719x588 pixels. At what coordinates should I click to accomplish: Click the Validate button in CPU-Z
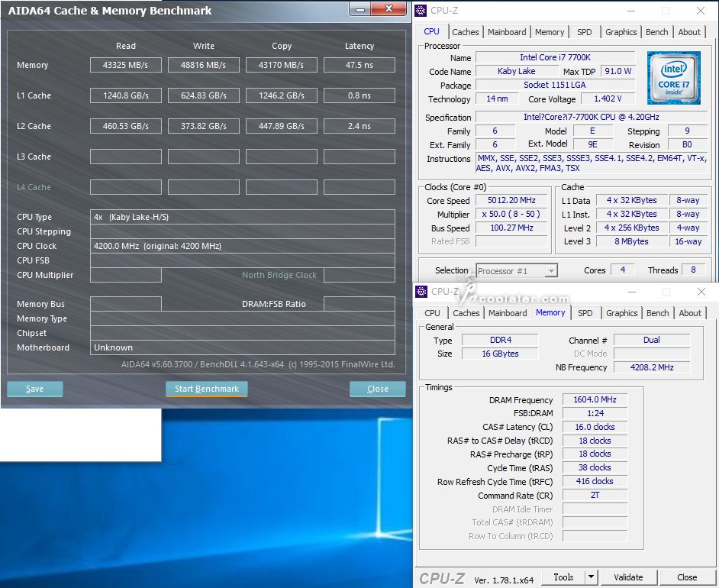[628, 577]
